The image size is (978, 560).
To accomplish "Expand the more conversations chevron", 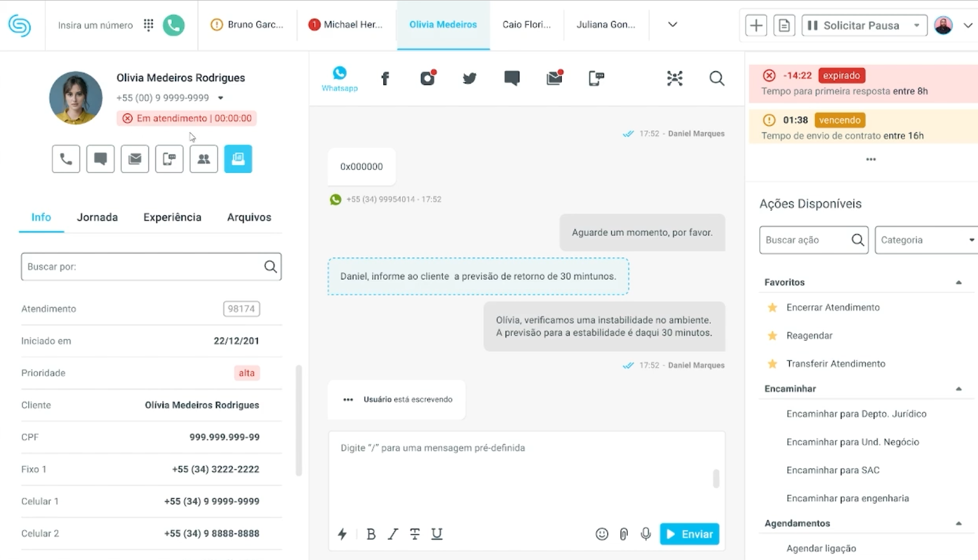I will (673, 25).
